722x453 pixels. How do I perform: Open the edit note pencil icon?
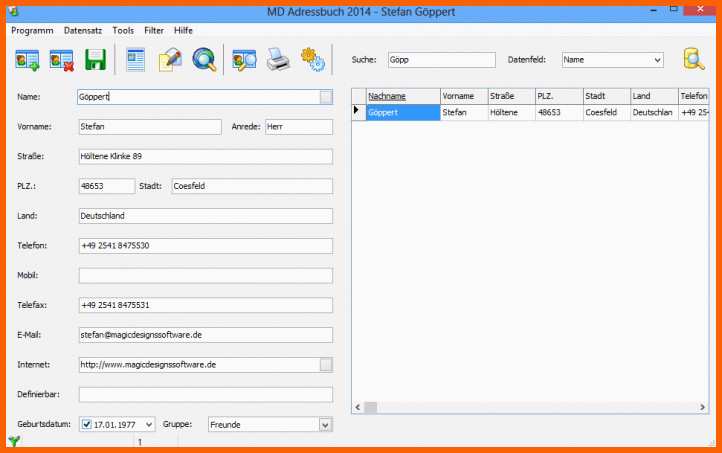(x=170, y=60)
